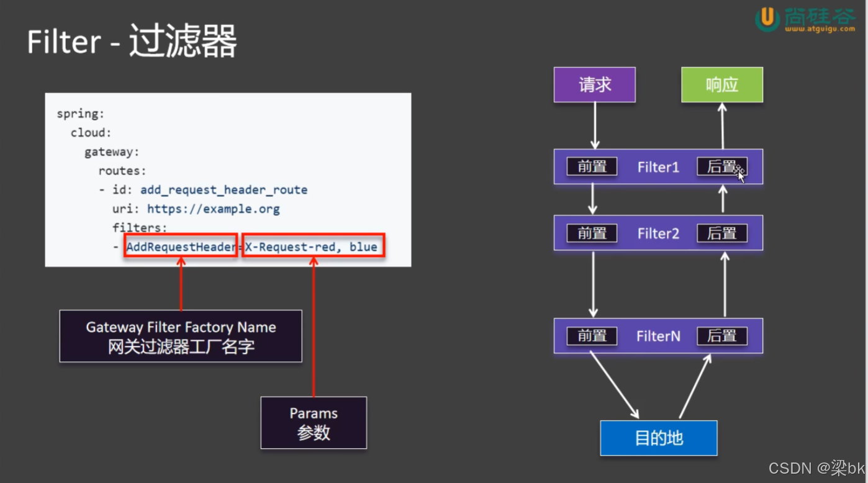Click the "Filter2" label
The height and width of the screenshot is (483, 868).
658,233
